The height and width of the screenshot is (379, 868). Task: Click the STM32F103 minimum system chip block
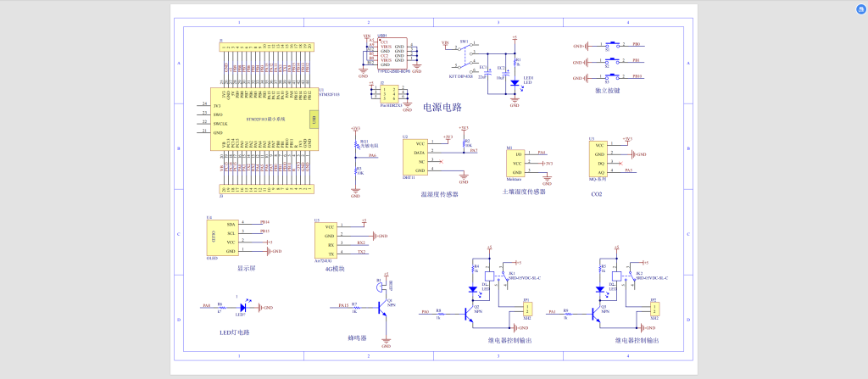coord(263,120)
